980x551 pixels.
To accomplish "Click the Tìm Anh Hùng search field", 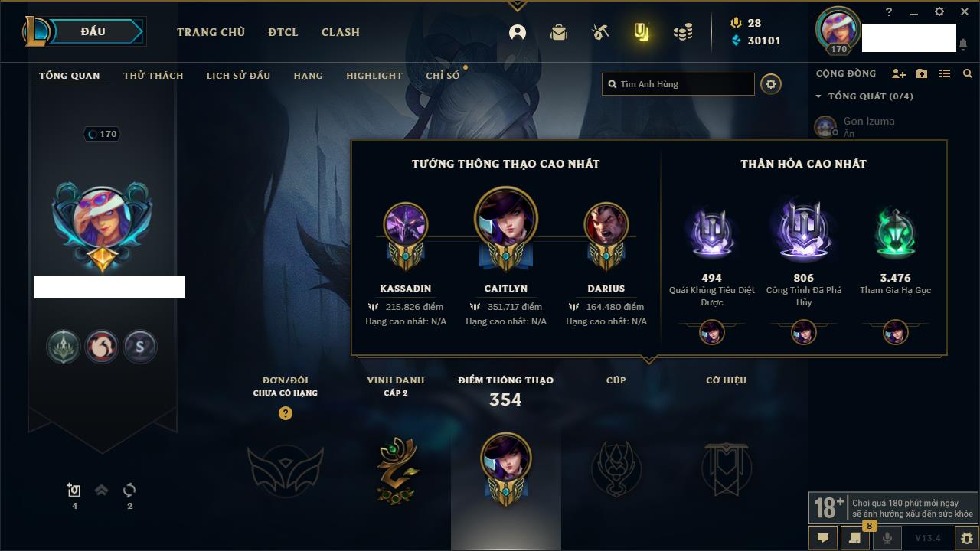I will coord(678,84).
